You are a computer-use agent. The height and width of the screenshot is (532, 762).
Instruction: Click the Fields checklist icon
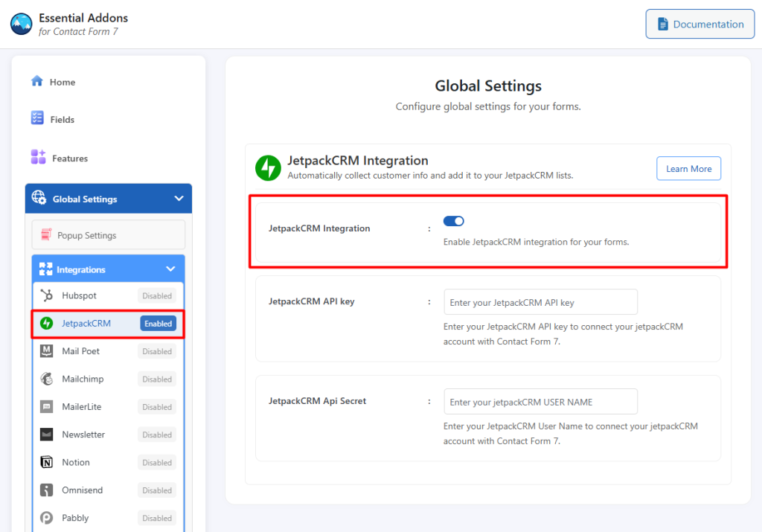37,118
